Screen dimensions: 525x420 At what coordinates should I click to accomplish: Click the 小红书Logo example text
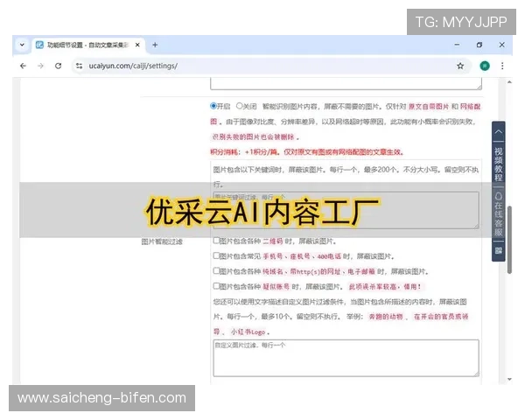point(248,332)
